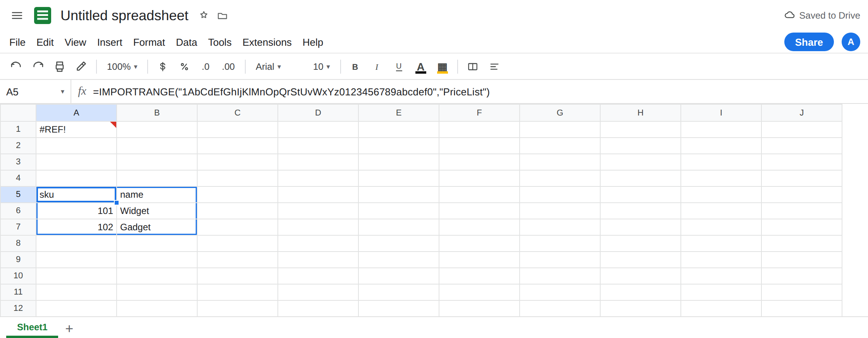Open horizontal align options
Image resolution: width=868 pixels, height=338 pixels.
(x=494, y=67)
